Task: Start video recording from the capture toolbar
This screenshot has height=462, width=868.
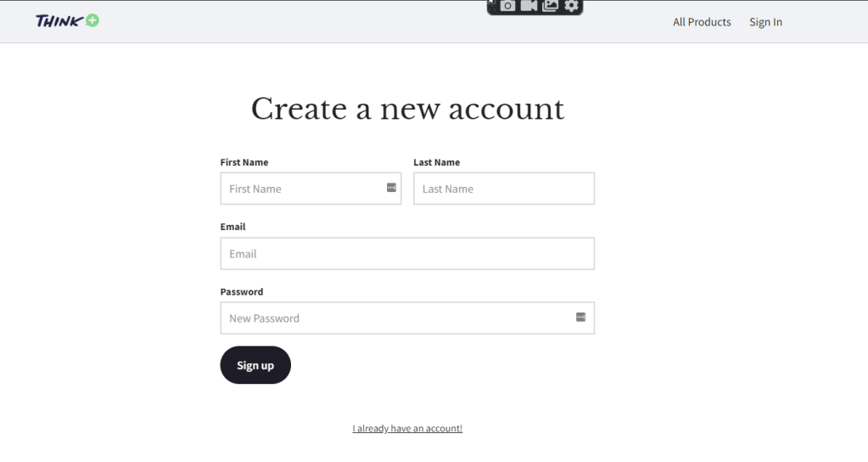Action: pos(529,6)
